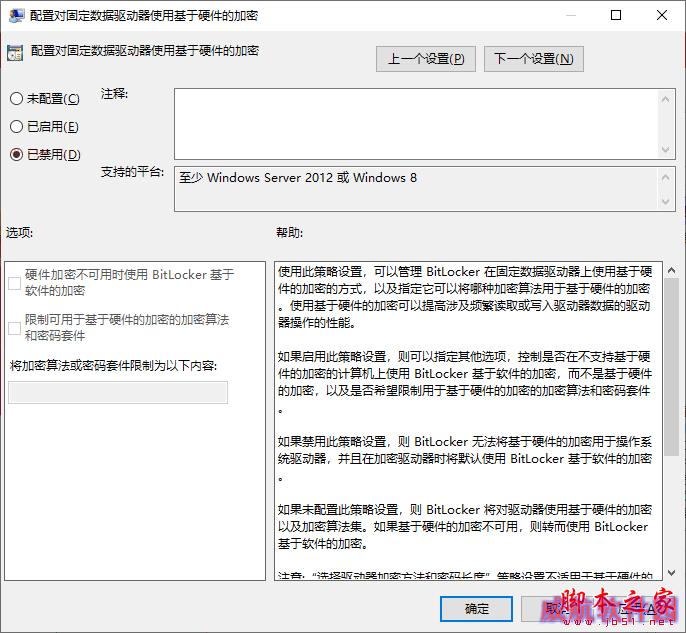Click the label '将加密算法或密码套件限制为以下内容:'
The image size is (686, 633).
click(113, 365)
